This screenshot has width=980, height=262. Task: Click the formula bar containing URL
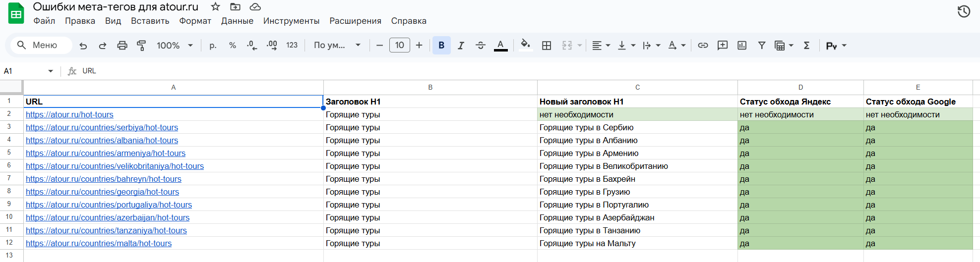pyautogui.click(x=528, y=71)
